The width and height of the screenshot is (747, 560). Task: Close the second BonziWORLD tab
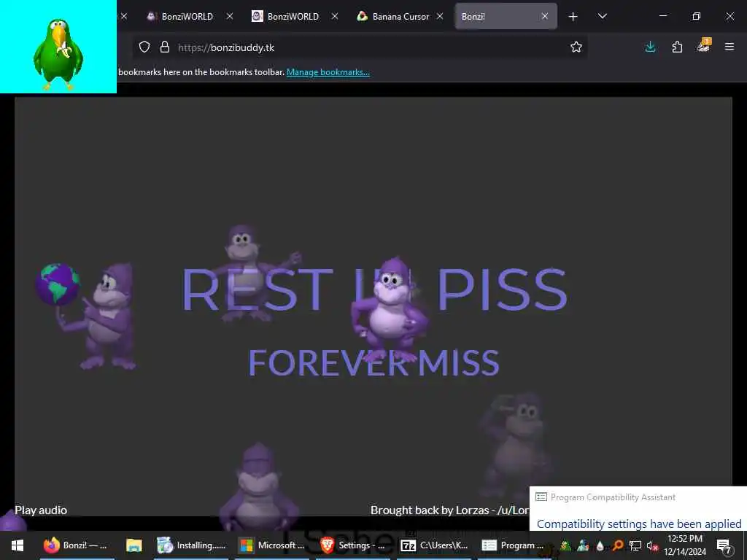[335, 16]
